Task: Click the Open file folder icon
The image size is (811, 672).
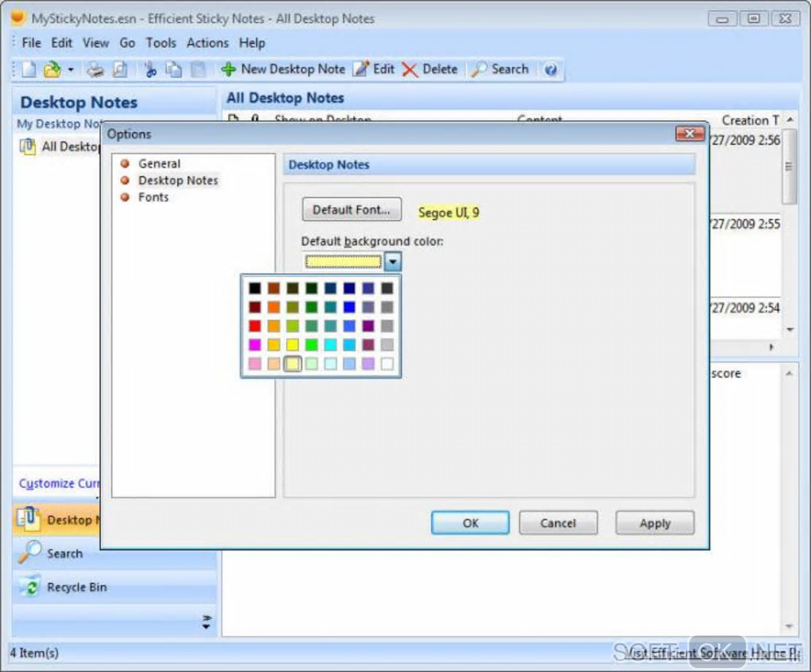Action: [52, 69]
